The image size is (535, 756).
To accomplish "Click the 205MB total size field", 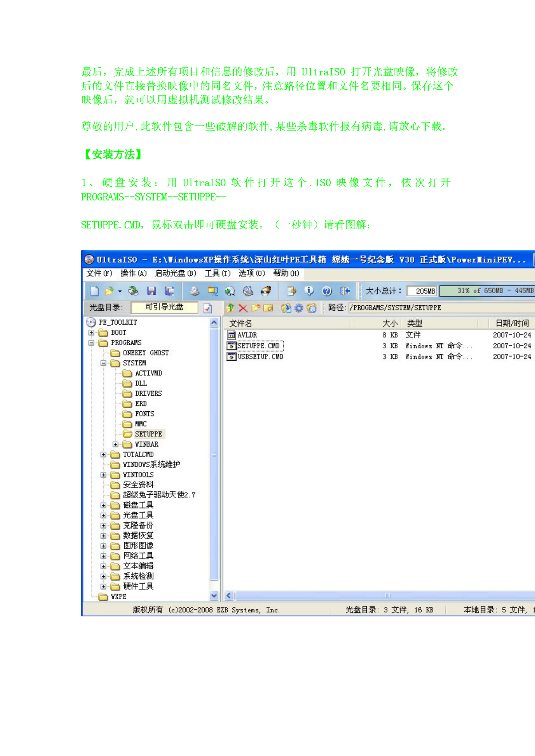I will [422, 291].
